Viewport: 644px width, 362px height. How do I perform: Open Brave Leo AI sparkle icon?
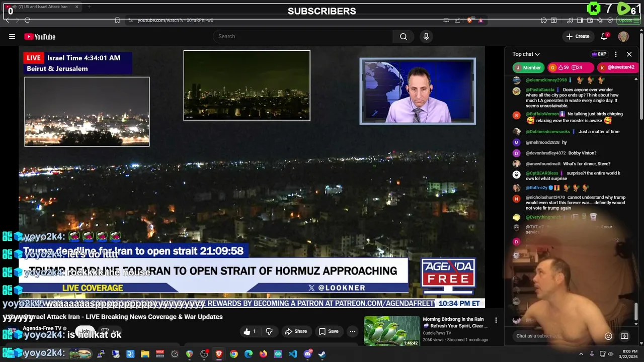tap(600, 20)
